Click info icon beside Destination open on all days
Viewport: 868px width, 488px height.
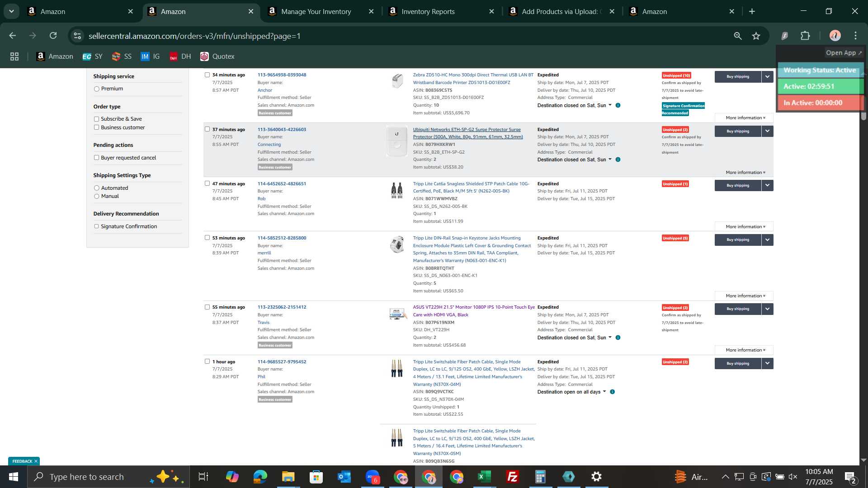point(612,392)
